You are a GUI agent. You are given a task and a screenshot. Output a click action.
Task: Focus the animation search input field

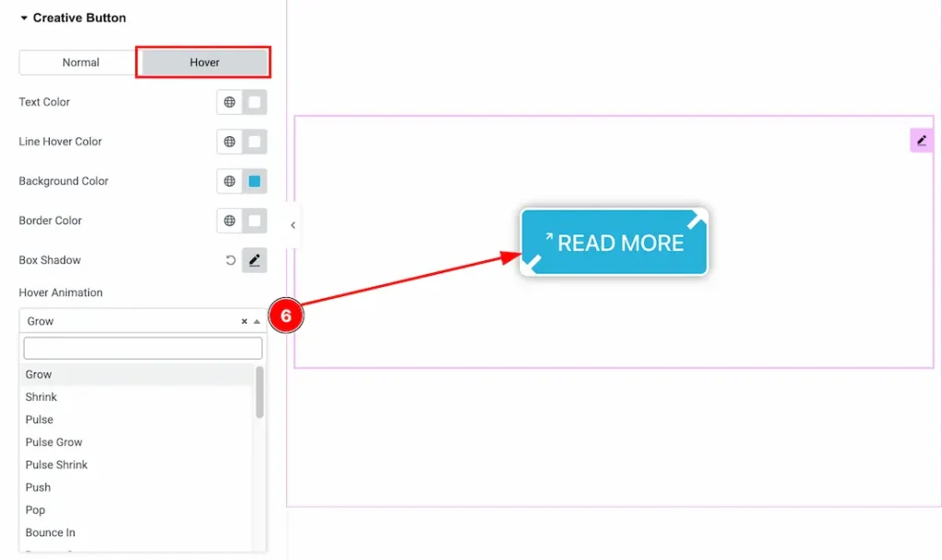pos(143,349)
